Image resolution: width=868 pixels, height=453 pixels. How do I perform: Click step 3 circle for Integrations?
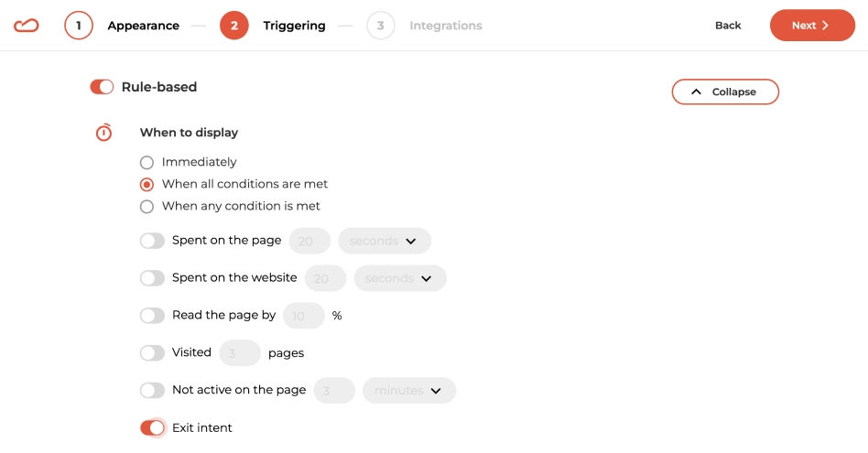pyautogui.click(x=380, y=26)
